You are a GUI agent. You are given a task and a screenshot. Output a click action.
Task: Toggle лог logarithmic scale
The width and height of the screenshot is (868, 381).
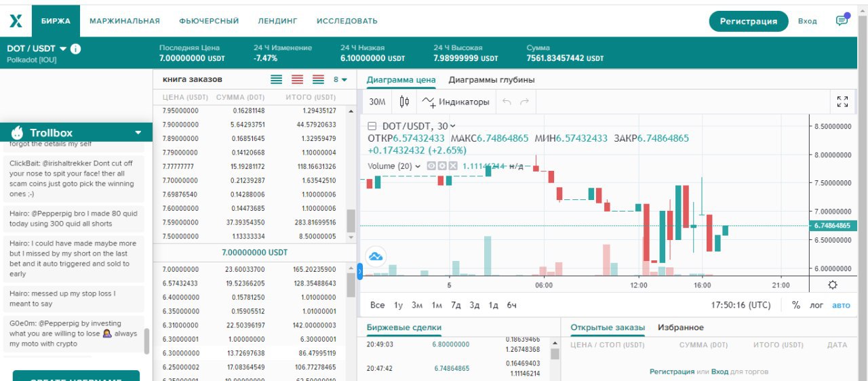pos(816,305)
